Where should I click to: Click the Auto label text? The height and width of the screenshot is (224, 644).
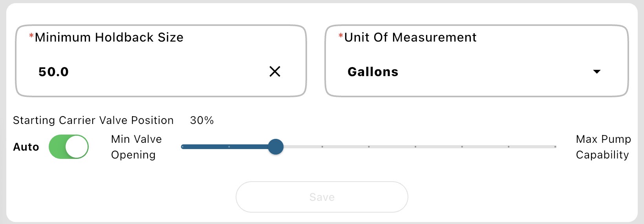(26, 147)
